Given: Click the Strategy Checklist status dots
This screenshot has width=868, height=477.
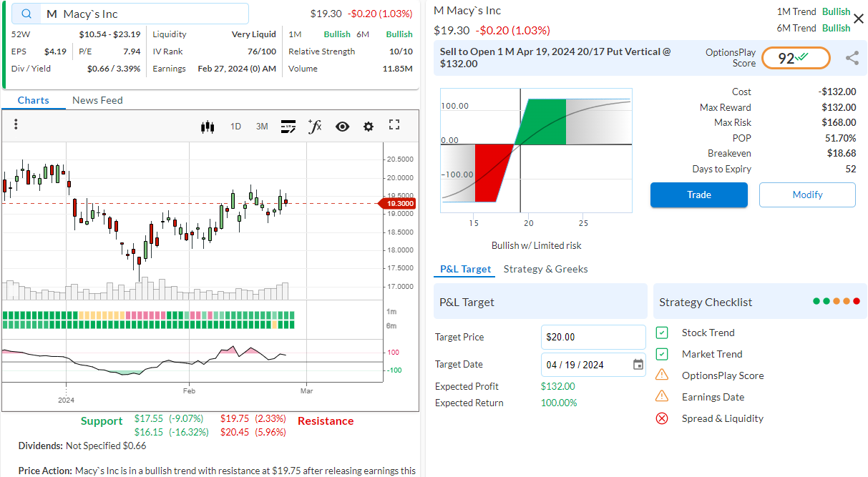Looking at the screenshot, I should (x=836, y=302).
